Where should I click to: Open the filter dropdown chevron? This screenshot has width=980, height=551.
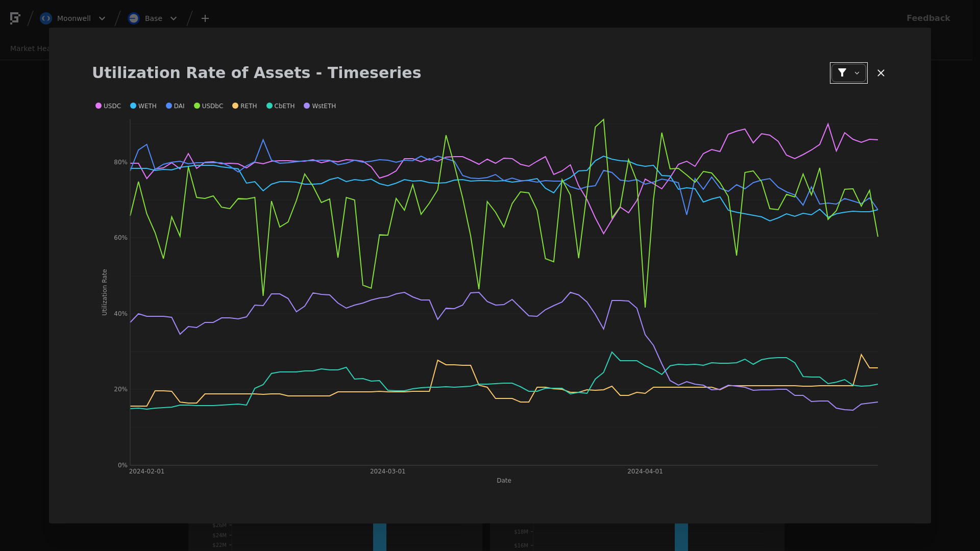[857, 73]
